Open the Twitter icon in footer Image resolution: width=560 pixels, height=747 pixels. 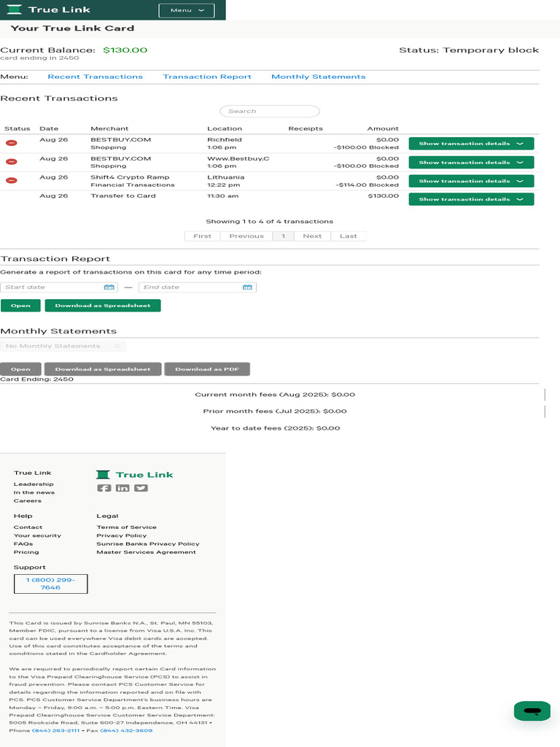pos(141,488)
